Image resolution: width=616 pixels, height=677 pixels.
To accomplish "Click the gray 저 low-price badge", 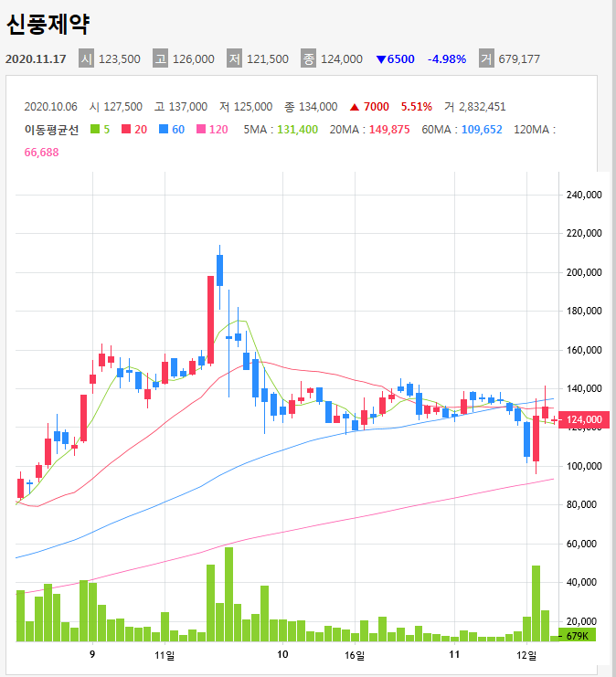I will [235, 58].
